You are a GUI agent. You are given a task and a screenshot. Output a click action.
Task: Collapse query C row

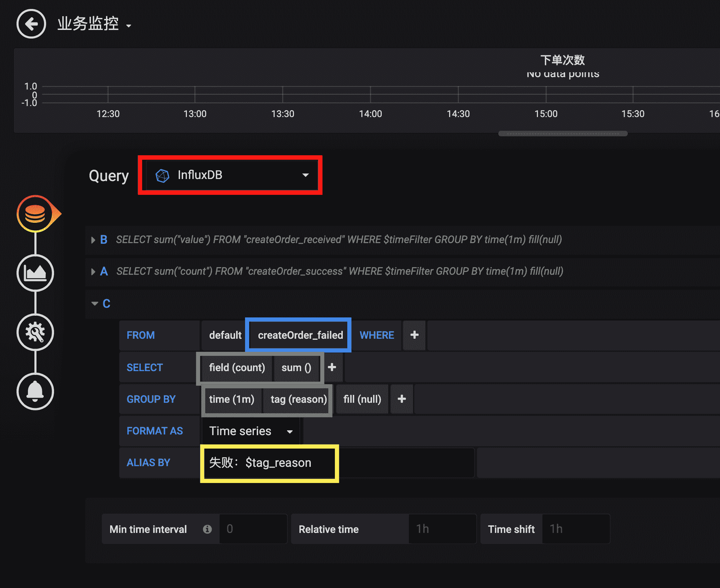point(95,304)
